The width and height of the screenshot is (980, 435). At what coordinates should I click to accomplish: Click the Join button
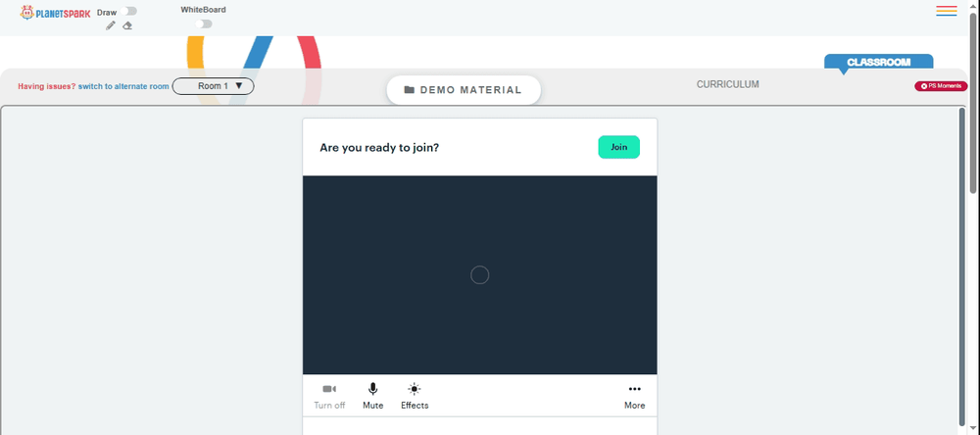click(x=618, y=147)
